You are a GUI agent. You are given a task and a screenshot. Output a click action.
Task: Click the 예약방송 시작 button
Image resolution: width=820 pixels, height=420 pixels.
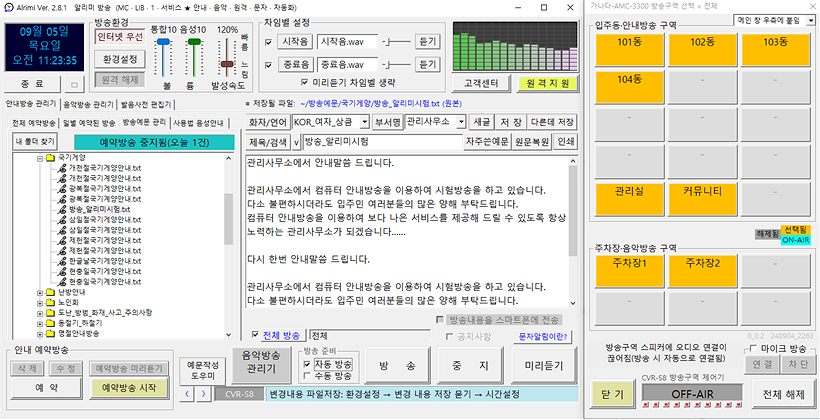click(x=131, y=388)
